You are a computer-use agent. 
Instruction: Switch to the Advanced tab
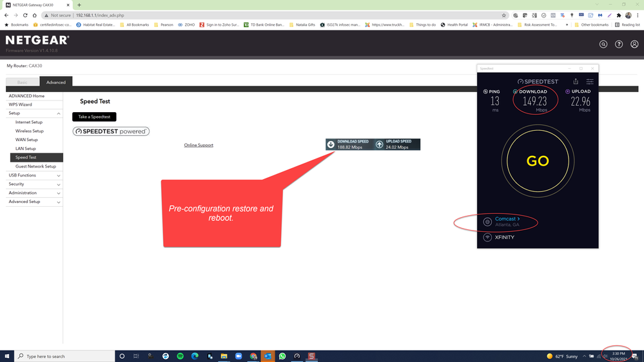(56, 82)
